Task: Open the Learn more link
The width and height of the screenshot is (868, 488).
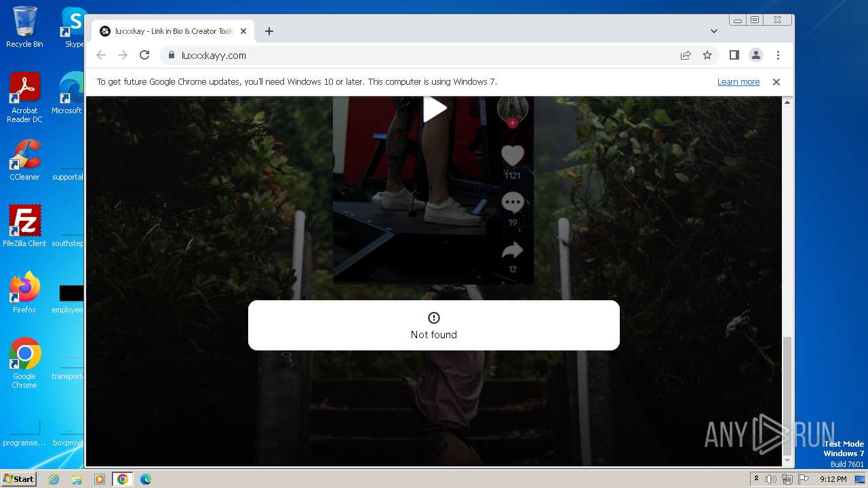Action: coord(738,82)
